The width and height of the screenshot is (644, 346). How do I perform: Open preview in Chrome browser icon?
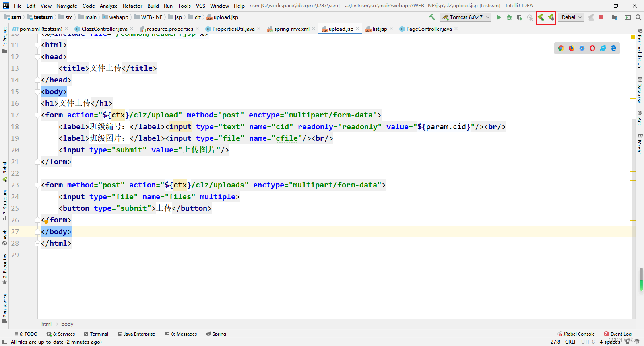561,48
